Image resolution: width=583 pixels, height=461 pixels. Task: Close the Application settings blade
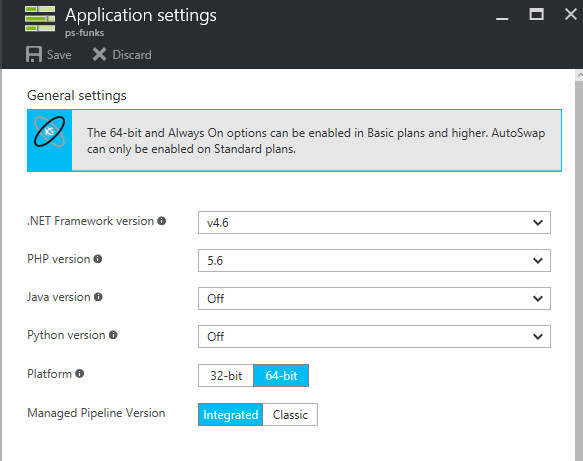[x=571, y=14]
